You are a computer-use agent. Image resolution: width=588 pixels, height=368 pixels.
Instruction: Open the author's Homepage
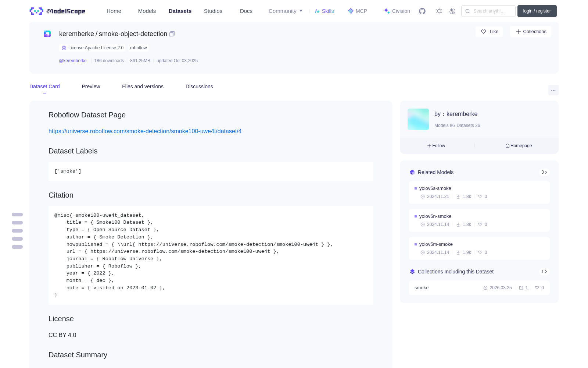(x=519, y=146)
